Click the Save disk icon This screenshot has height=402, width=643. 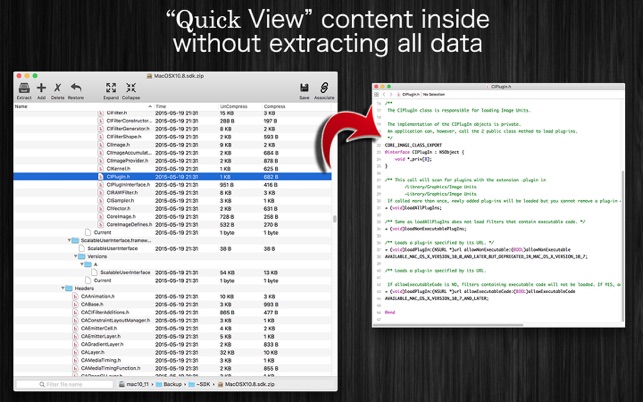[x=304, y=88]
